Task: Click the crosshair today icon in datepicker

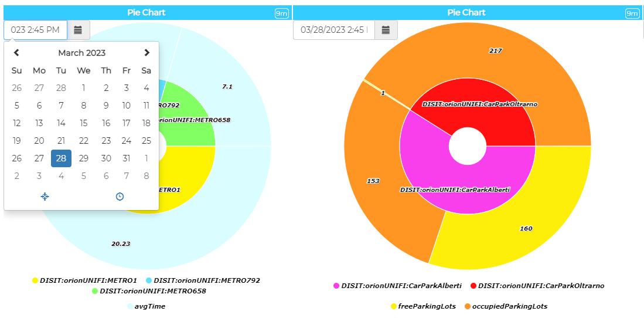Action: click(45, 197)
